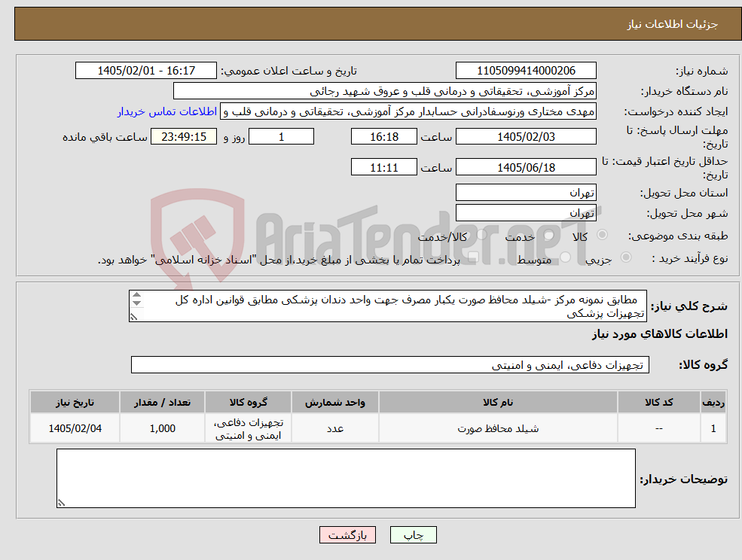Viewport: 742px width, 560px height.
Task: Click the شهر محل تحویل field
Action: pyautogui.click(x=526, y=213)
